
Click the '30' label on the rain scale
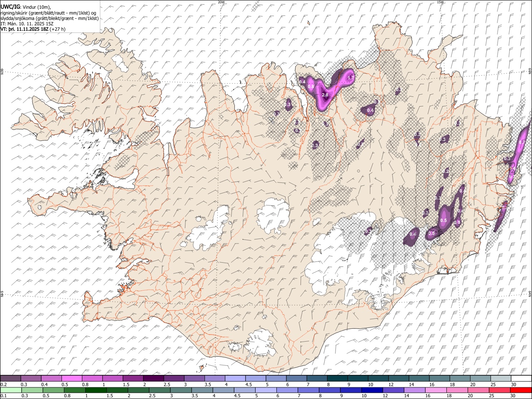[513, 396]
